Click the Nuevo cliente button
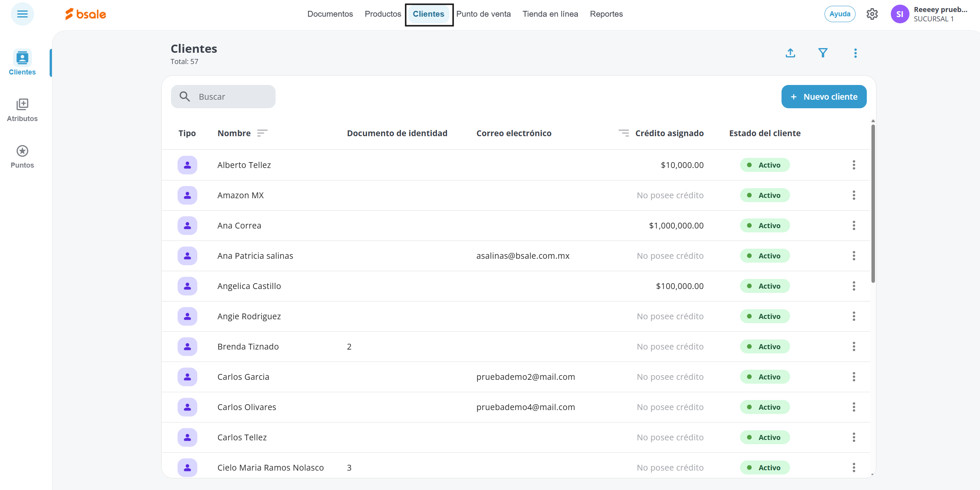Image resolution: width=980 pixels, height=490 pixels. click(823, 97)
